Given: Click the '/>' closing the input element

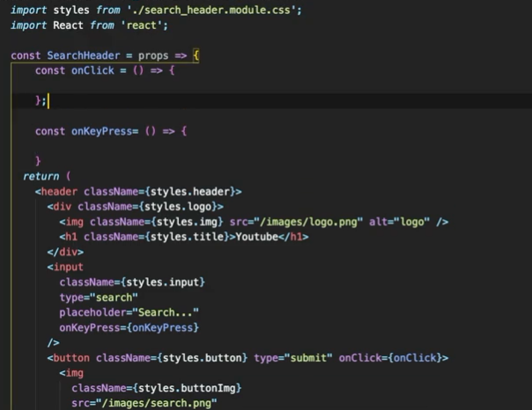Looking at the screenshot, I should pyautogui.click(x=53, y=343).
